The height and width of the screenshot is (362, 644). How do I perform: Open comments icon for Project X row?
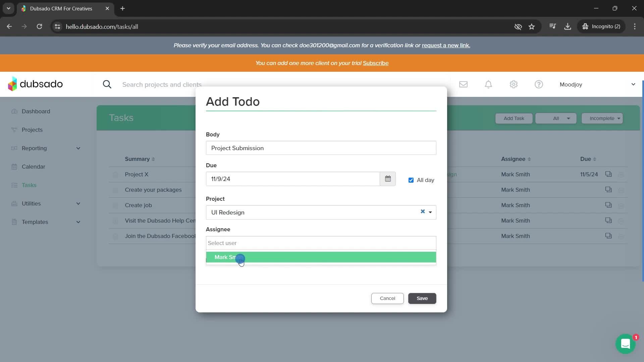[x=608, y=174]
